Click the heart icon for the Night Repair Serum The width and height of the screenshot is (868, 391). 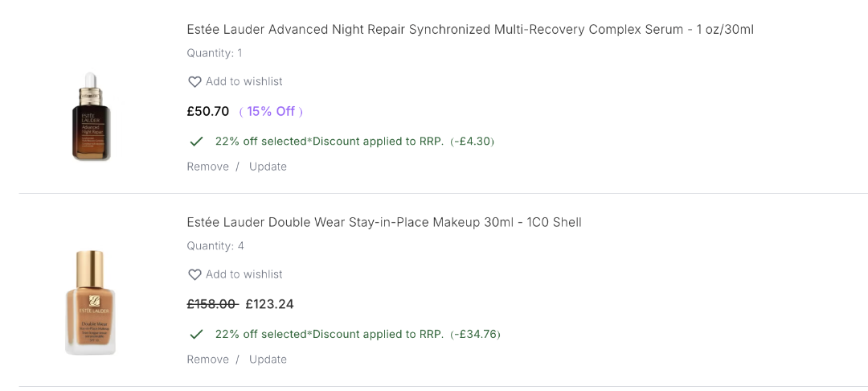coord(194,82)
